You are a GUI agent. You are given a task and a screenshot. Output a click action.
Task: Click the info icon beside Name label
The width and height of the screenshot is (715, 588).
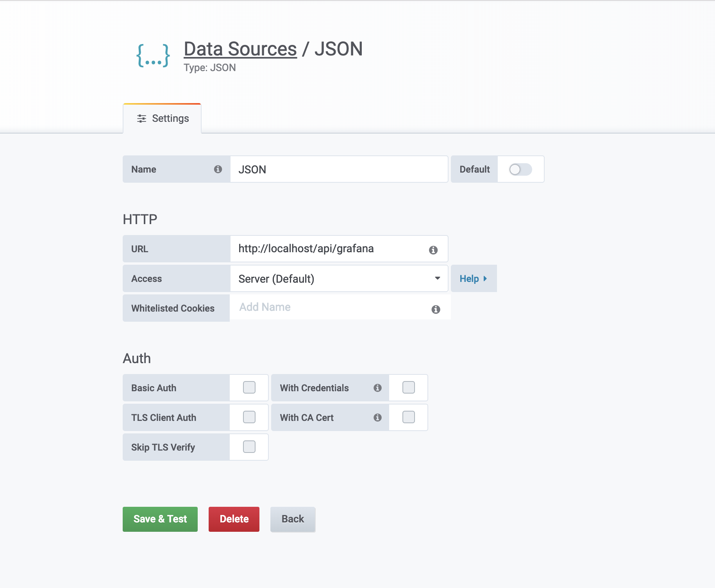(218, 169)
